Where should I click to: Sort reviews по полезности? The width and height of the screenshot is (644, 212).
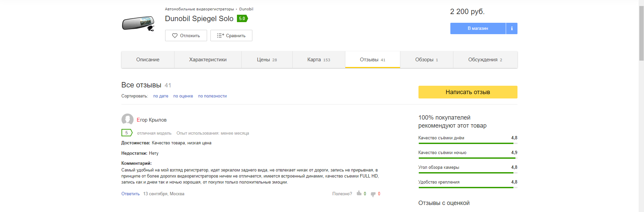click(x=212, y=96)
